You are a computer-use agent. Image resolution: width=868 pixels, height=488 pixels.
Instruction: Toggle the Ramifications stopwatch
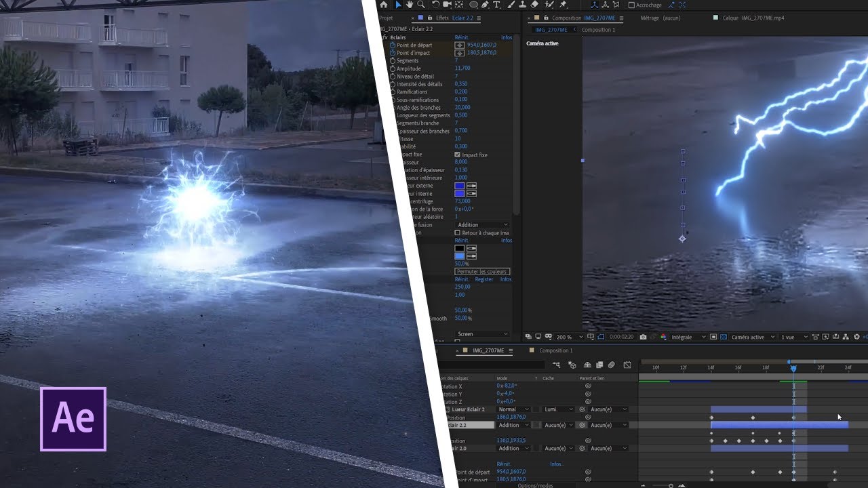[393, 91]
